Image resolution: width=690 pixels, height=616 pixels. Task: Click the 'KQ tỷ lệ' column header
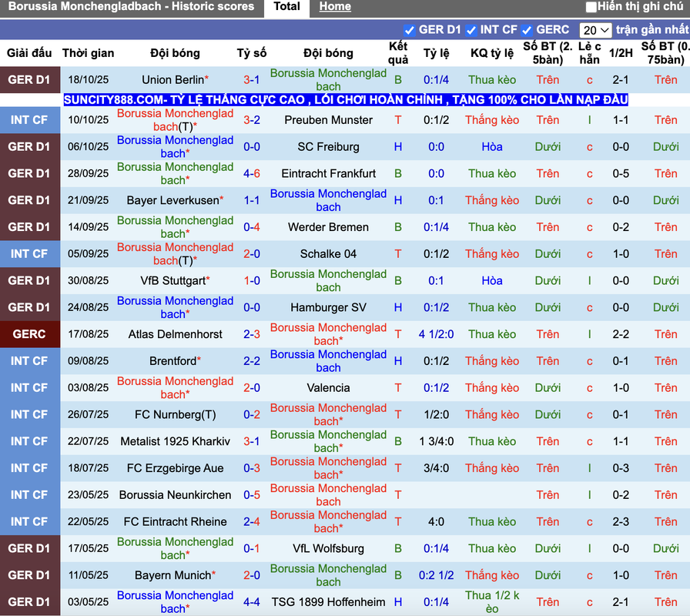pos(492,53)
